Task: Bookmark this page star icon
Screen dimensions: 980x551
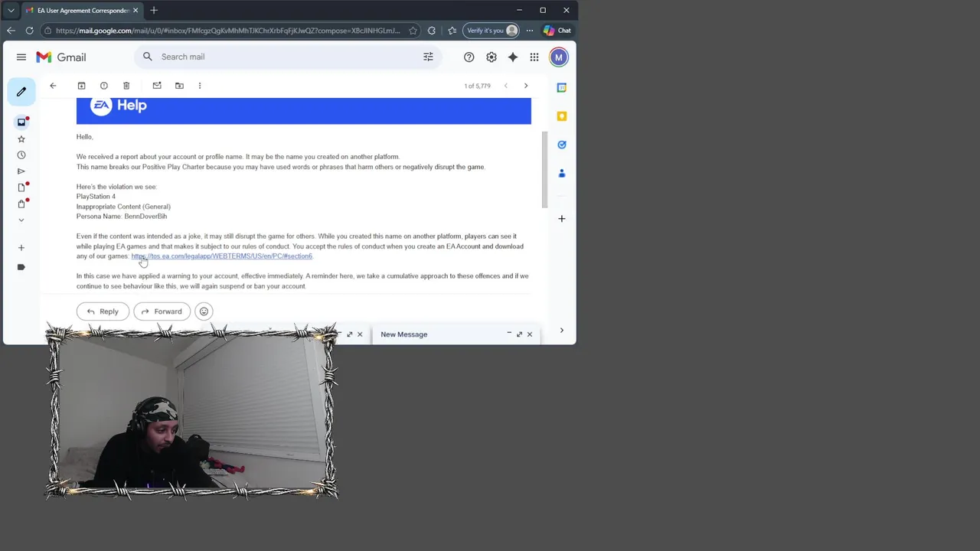Action: point(413,31)
